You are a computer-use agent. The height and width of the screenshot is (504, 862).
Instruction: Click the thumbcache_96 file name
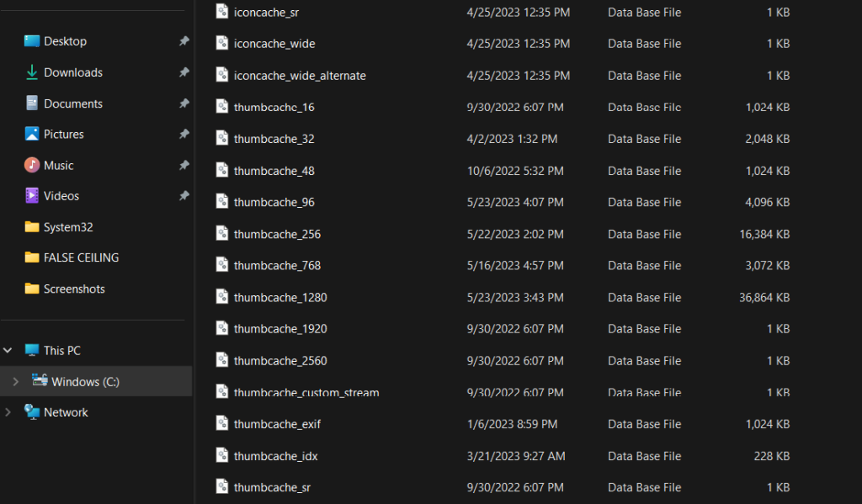[x=274, y=202]
